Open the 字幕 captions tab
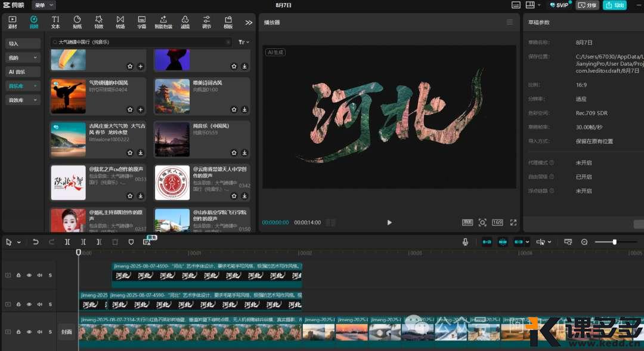Image resolution: width=644 pixels, height=351 pixels. [x=142, y=22]
